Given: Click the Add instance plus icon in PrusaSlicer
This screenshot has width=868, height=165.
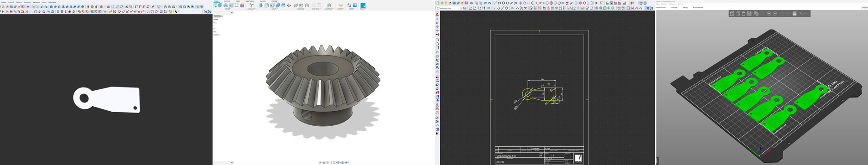Looking at the screenshot, I should pos(769,14).
